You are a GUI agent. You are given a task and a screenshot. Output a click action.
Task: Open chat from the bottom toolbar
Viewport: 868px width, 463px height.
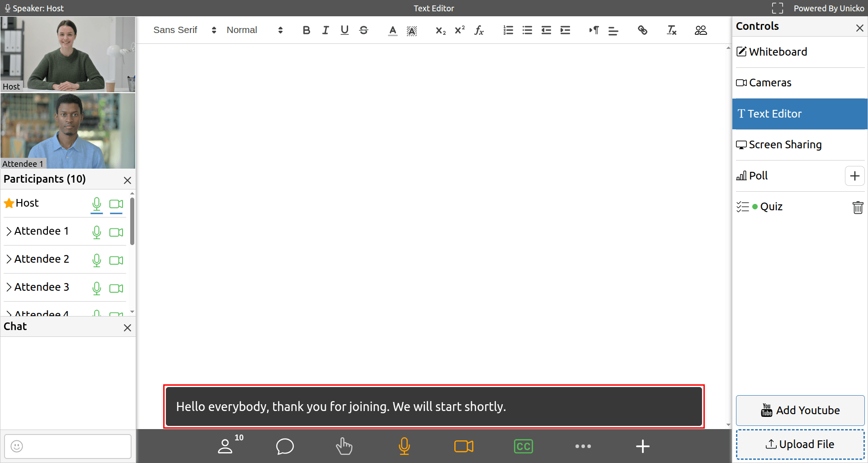pos(285,446)
